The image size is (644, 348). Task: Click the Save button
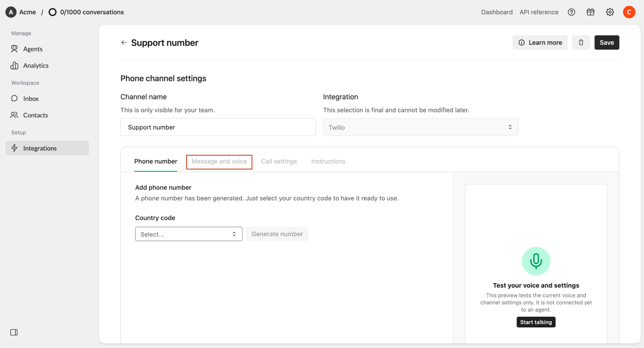click(607, 42)
